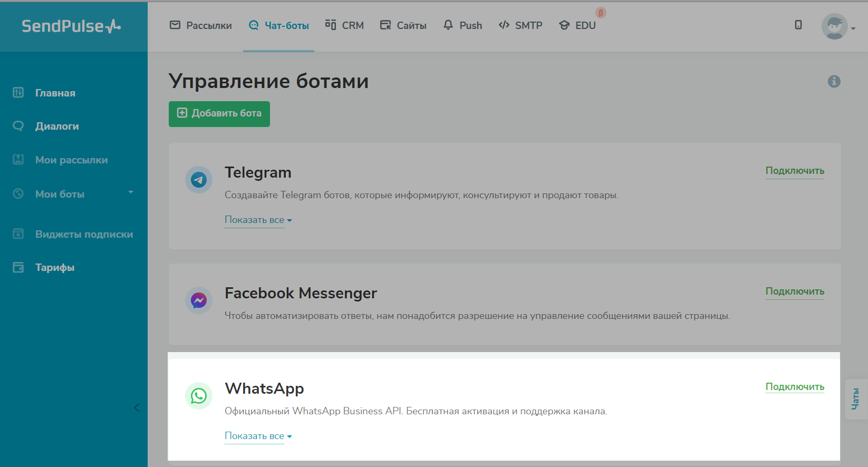Screen dimensions: 868x467
Task: Connect WhatsApp via Подключить
Action: [795, 387]
